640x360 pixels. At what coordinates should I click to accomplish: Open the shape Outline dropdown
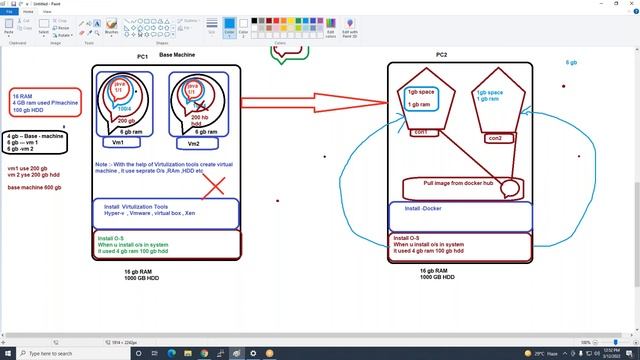tap(188, 21)
